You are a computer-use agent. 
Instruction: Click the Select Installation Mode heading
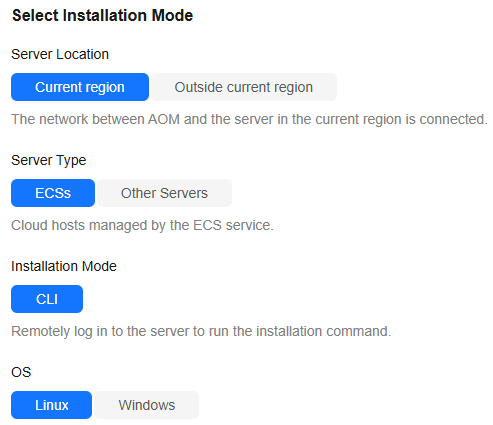click(102, 15)
